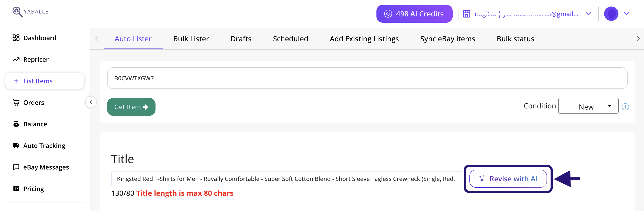Switch to the Bulk Lister tab

pos(191,39)
